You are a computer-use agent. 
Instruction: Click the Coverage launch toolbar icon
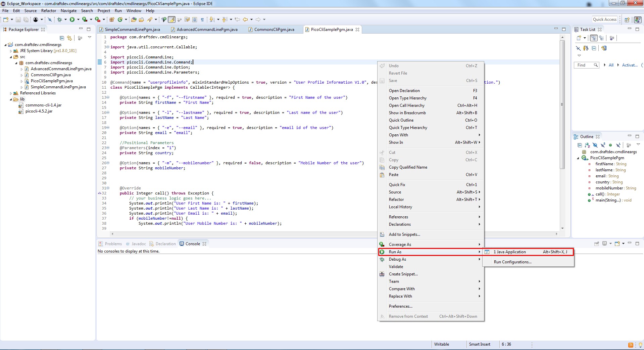[x=85, y=19]
